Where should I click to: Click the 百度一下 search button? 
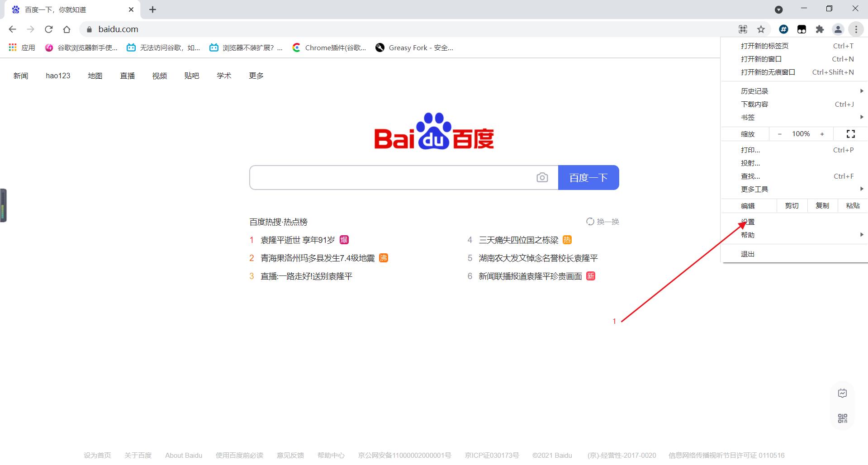588,177
